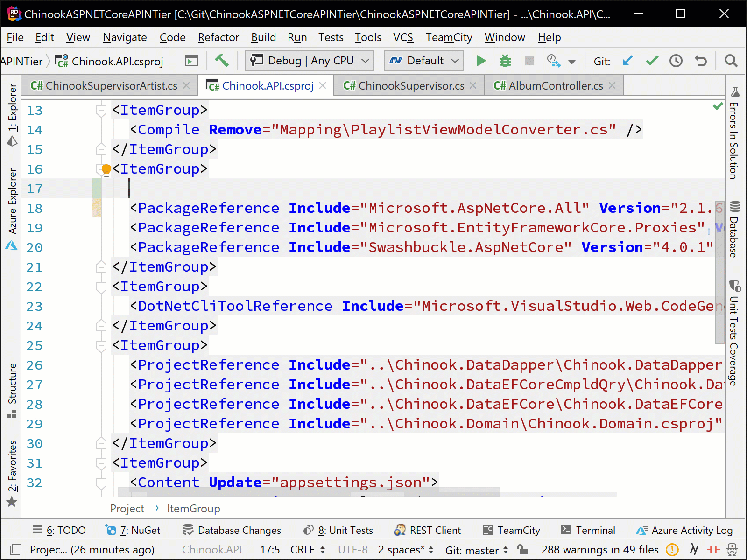Open Search Everywhere magnifier icon
747x560 pixels.
click(x=731, y=61)
